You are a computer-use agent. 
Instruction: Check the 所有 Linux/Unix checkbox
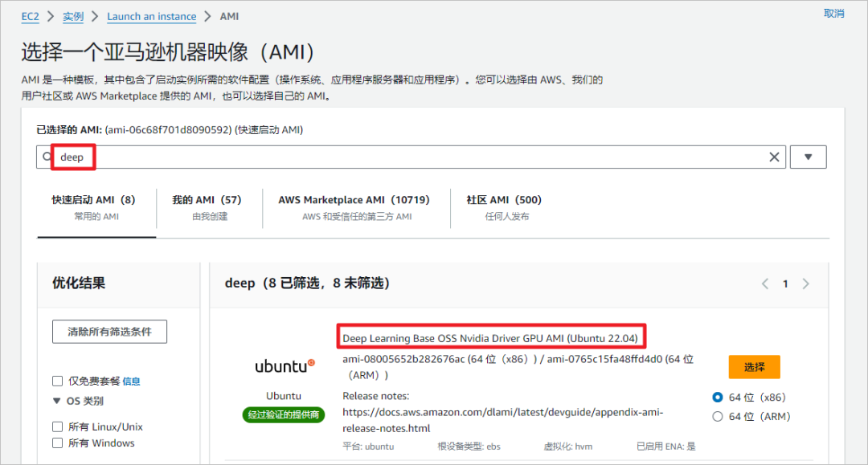point(57,426)
